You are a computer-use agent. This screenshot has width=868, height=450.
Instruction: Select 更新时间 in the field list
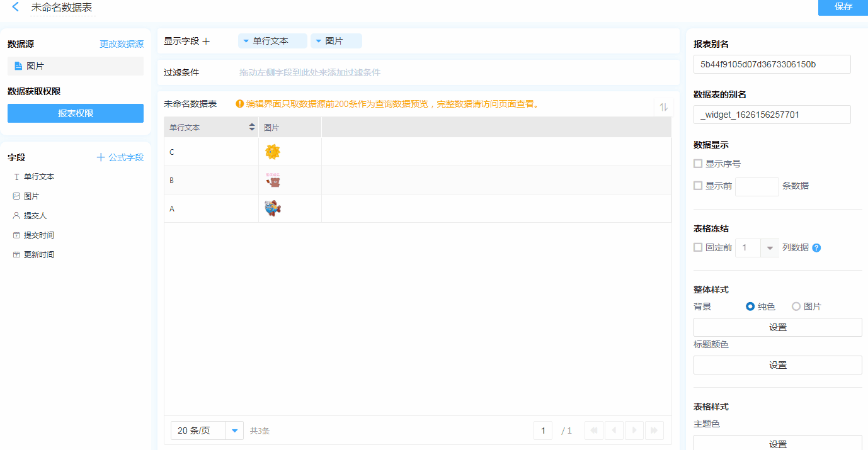[x=38, y=255]
